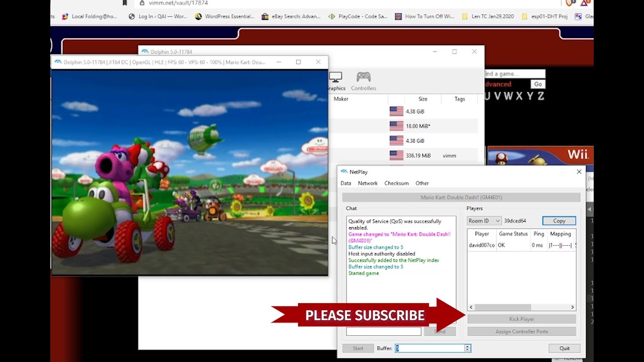This screenshot has height=362, width=644.
Task: Click the Find a game search field
Action: click(x=514, y=74)
